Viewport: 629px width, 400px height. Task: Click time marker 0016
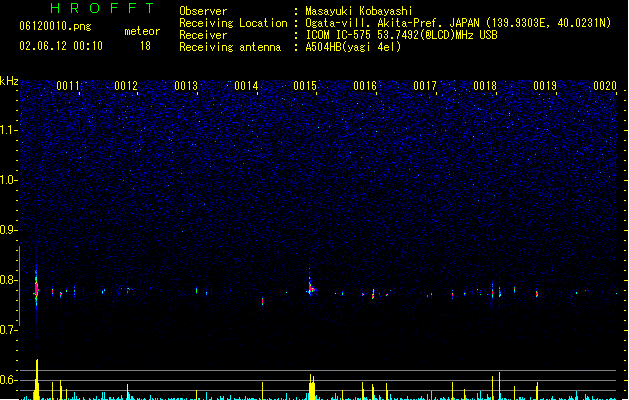click(365, 86)
